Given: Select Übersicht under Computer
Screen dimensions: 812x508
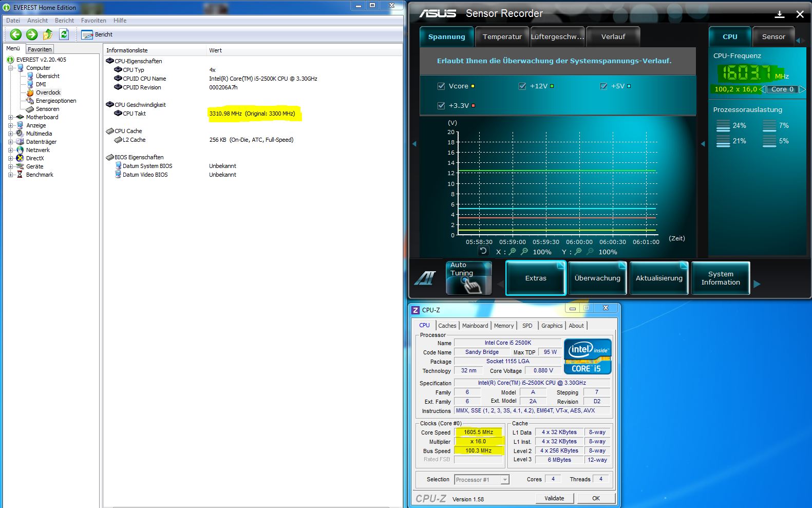Looking at the screenshot, I should pos(48,76).
